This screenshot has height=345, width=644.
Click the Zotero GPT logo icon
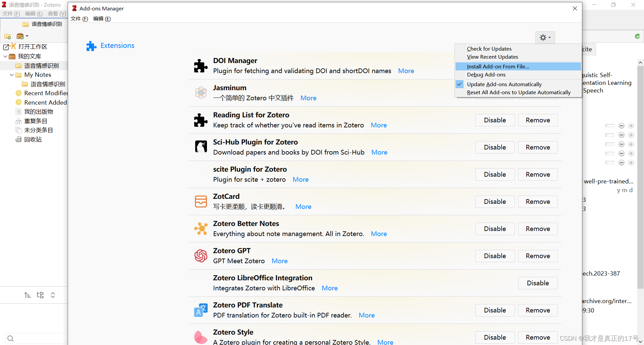(201, 256)
